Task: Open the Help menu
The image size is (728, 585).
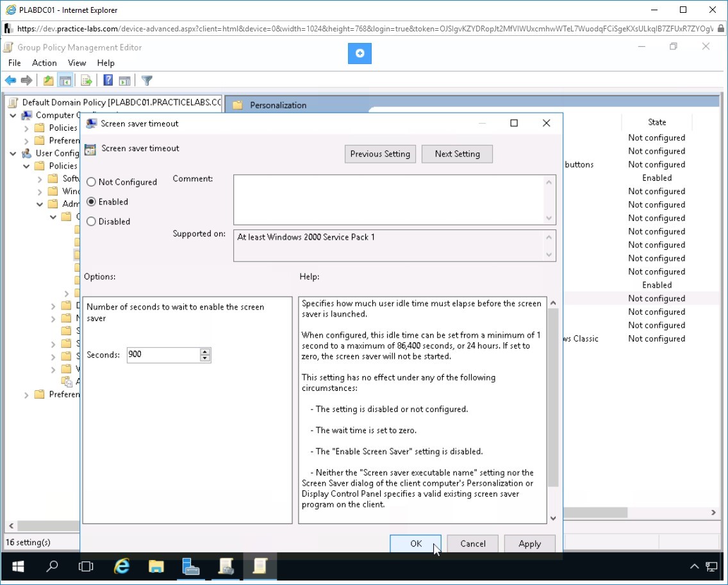Action: tap(105, 63)
